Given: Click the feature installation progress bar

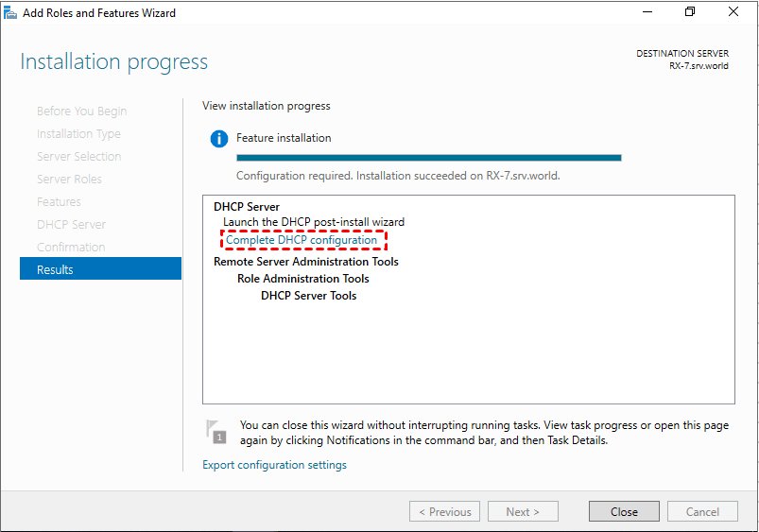Looking at the screenshot, I should pyautogui.click(x=428, y=158).
